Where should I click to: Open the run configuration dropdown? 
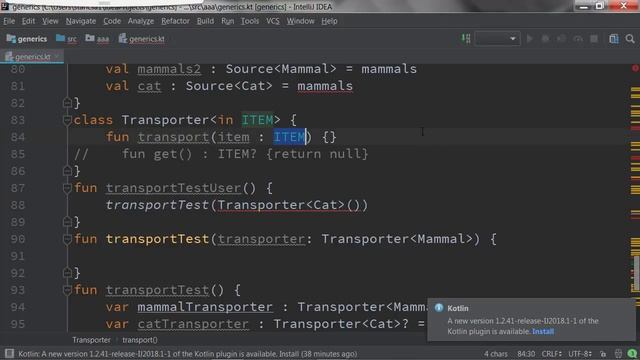(x=497, y=39)
